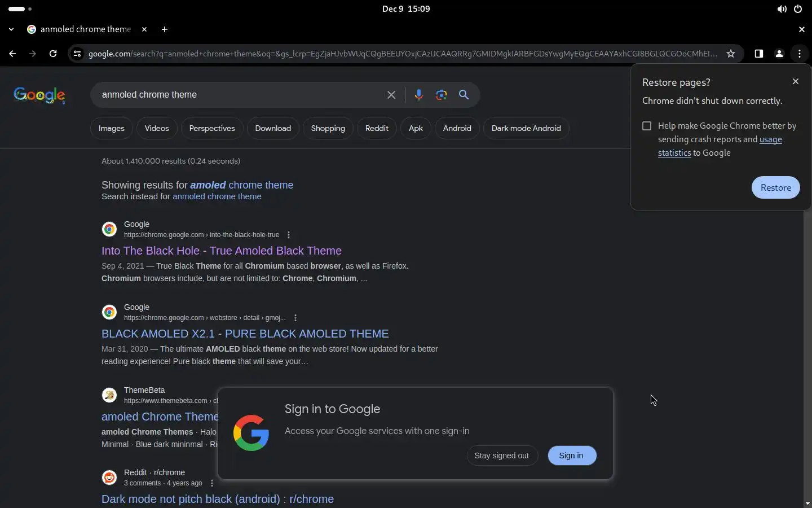Open the side panel icon
This screenshot has width=812, height=508.
pyautogui.click(x=759, y=54)
